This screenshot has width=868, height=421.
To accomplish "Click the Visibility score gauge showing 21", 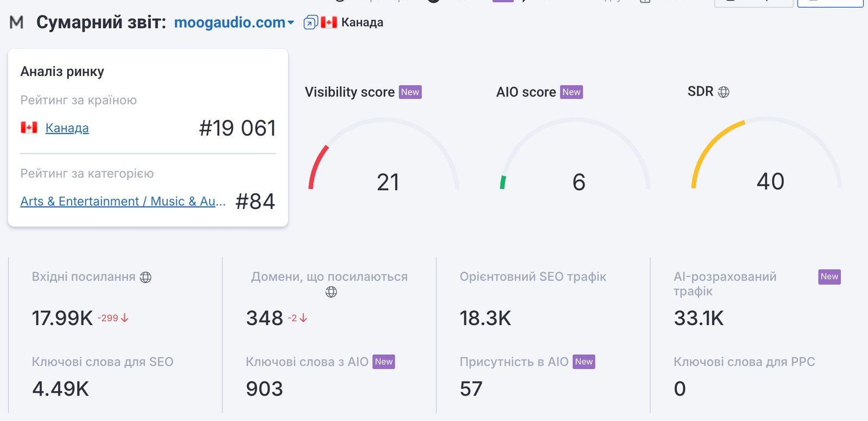I will coord(384,155).
